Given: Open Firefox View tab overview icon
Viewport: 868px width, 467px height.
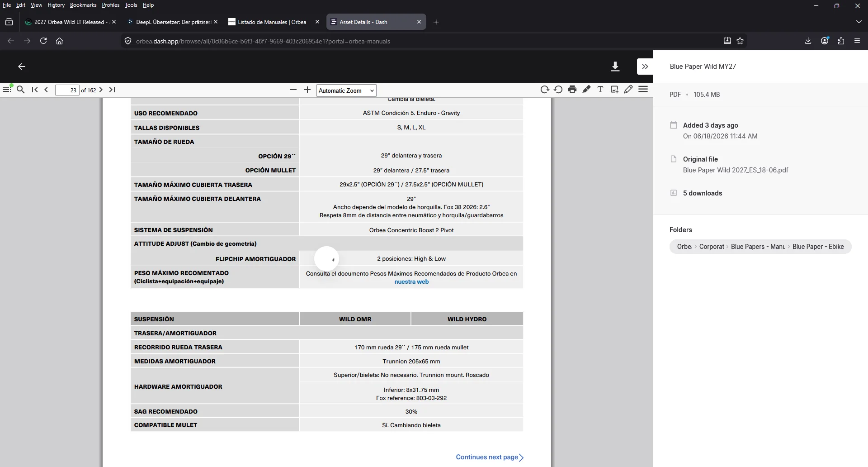Looking at the screenshot, I should pyautogui.click(x=9, y=22).
